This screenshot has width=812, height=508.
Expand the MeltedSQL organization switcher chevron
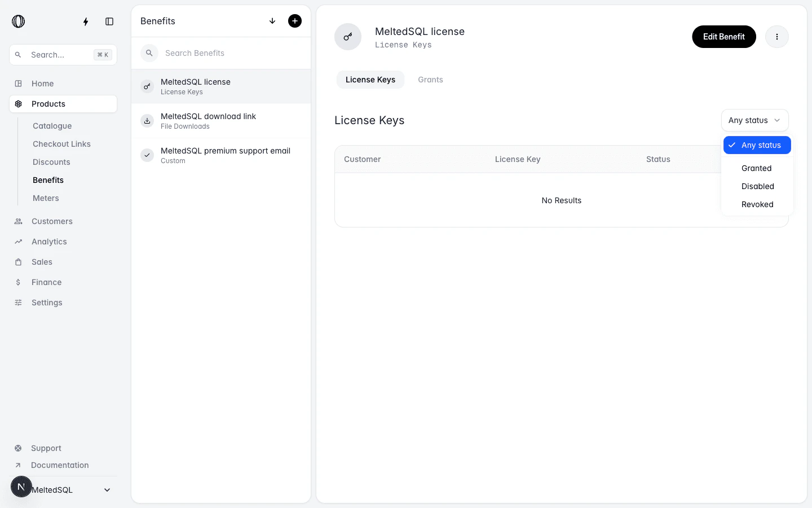coord(107,490)
